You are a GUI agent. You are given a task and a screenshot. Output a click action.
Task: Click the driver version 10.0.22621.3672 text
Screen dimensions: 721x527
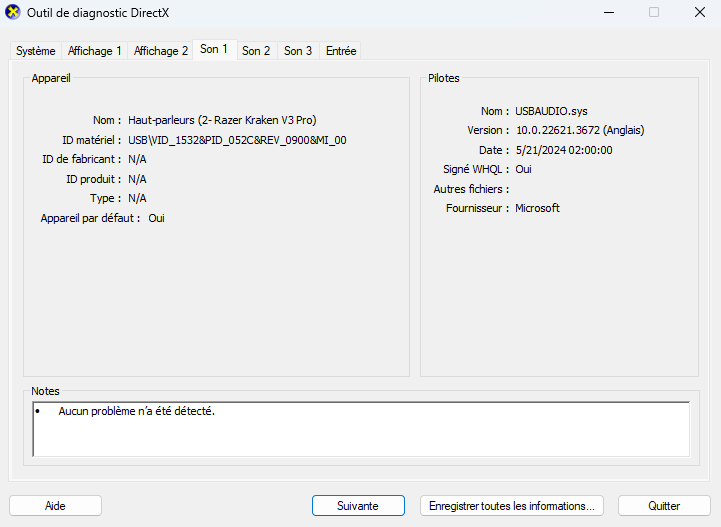click(x=580, y=130)
